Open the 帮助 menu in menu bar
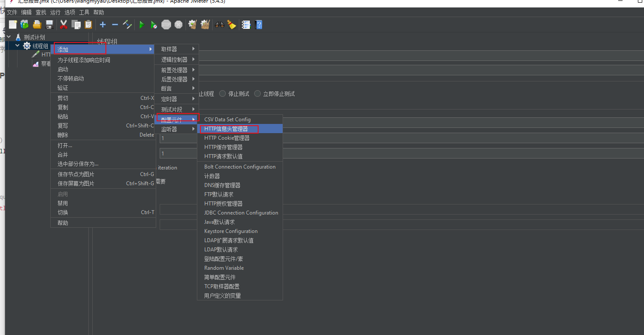Screen dimensions: 644x335 pos(98,12)
